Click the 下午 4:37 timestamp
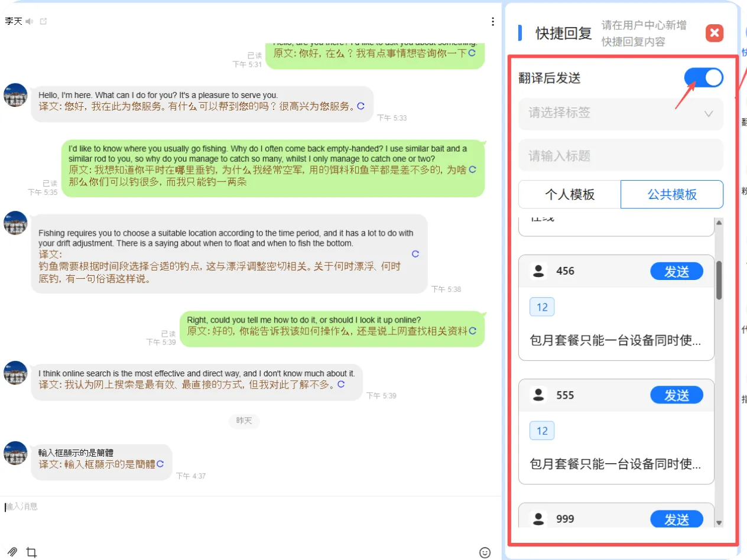747x560 pixels. coord(191,476)
